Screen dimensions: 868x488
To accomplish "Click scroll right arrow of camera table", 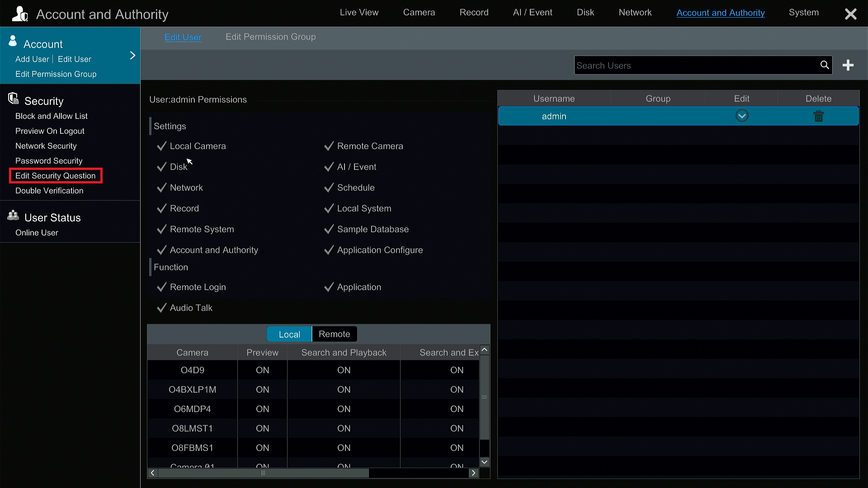I will [x=473, y=473].
